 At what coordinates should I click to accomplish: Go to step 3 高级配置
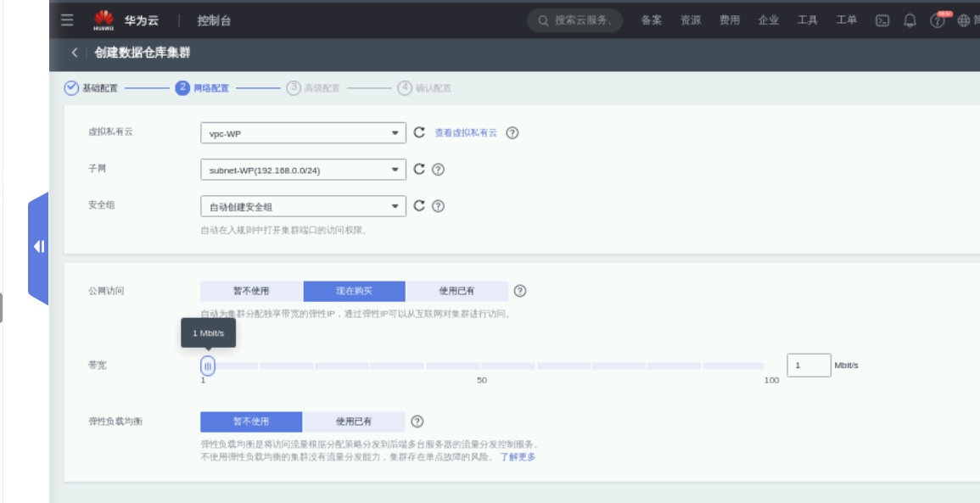coord(313,88)
